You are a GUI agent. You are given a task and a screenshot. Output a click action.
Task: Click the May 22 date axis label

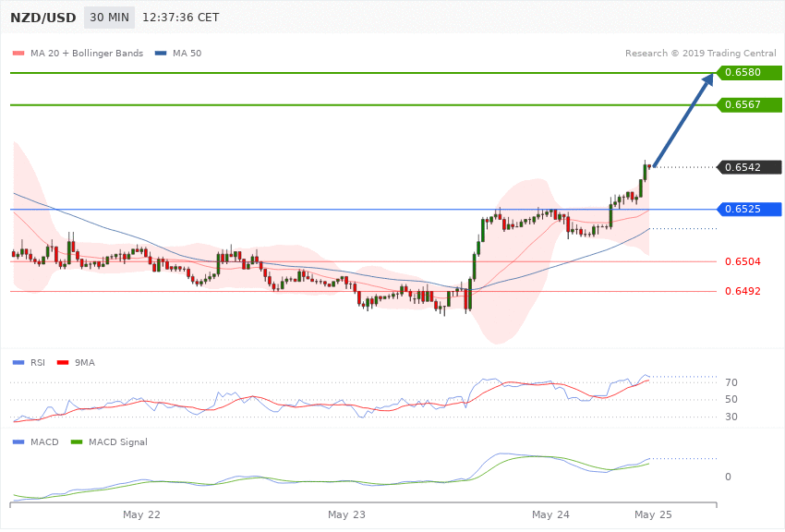tap(141, 514)
